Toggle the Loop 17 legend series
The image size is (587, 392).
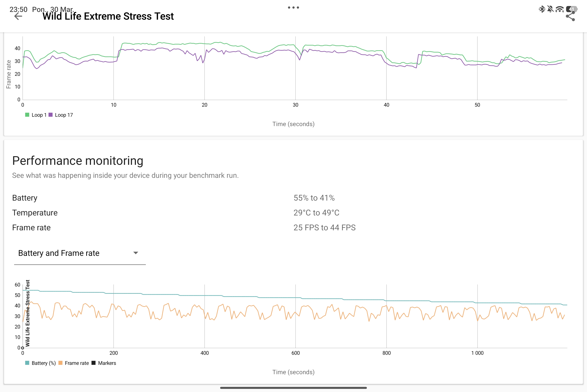pyautogui.click(x=64, y=115)
